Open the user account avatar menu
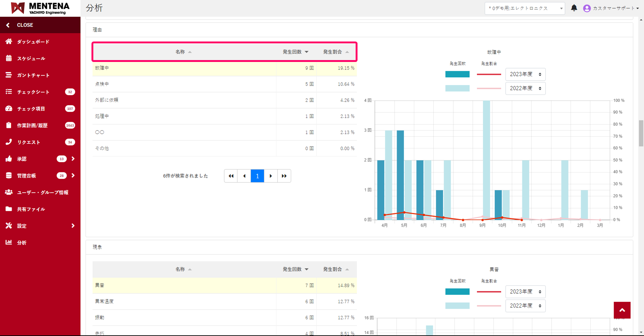Screen dimensions: 644x336 point(587,8)
